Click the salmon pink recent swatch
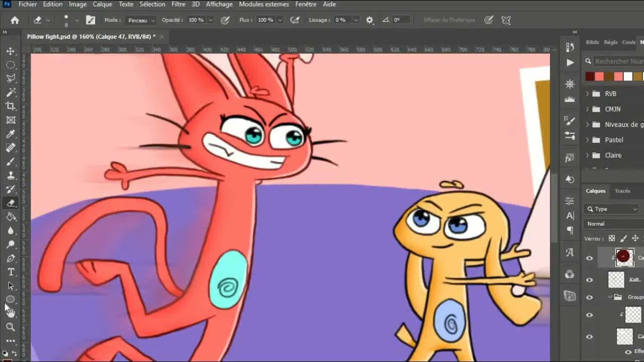The width and height of the screenshot is (644, 362). click(618, 76)
